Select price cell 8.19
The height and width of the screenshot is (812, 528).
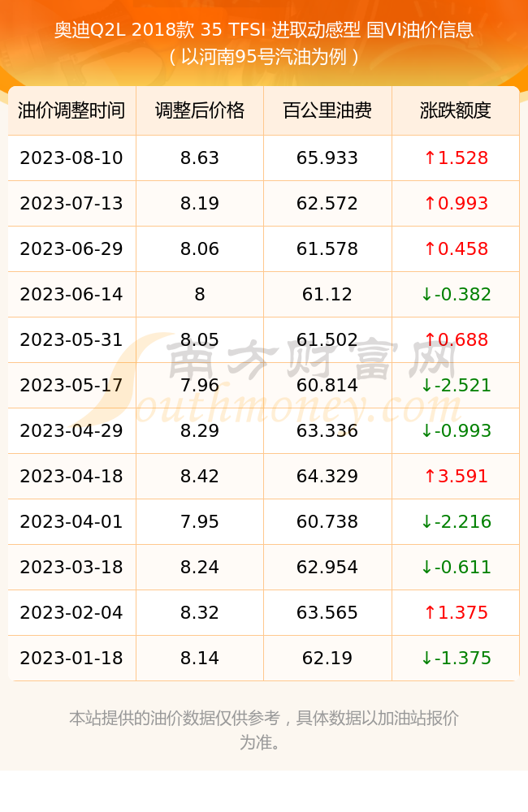coord(200,204)
